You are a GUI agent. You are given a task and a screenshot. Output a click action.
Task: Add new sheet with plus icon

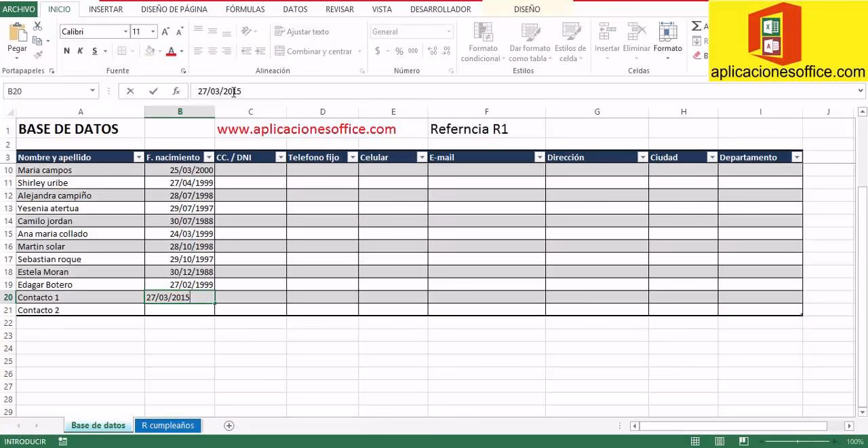click(x=229, y=426)
